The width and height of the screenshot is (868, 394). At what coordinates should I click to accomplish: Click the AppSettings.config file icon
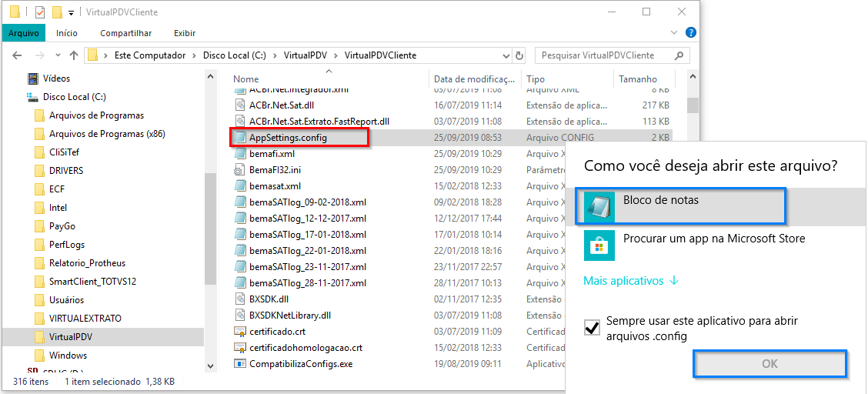(239, 137)
